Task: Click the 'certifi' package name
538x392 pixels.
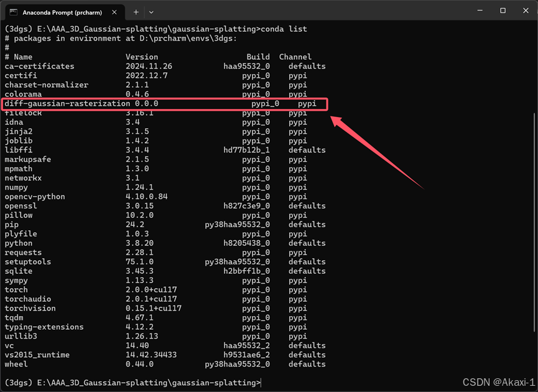Action: coord(21,75)
